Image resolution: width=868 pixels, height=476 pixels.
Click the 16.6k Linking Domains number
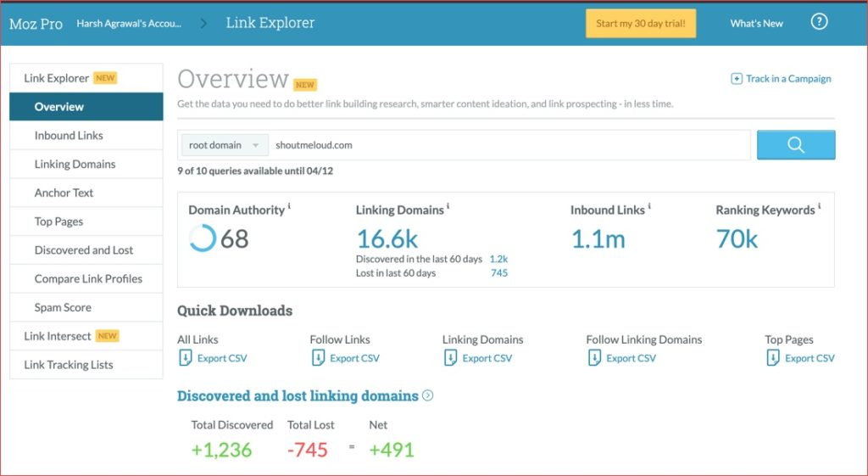point(387,238)
